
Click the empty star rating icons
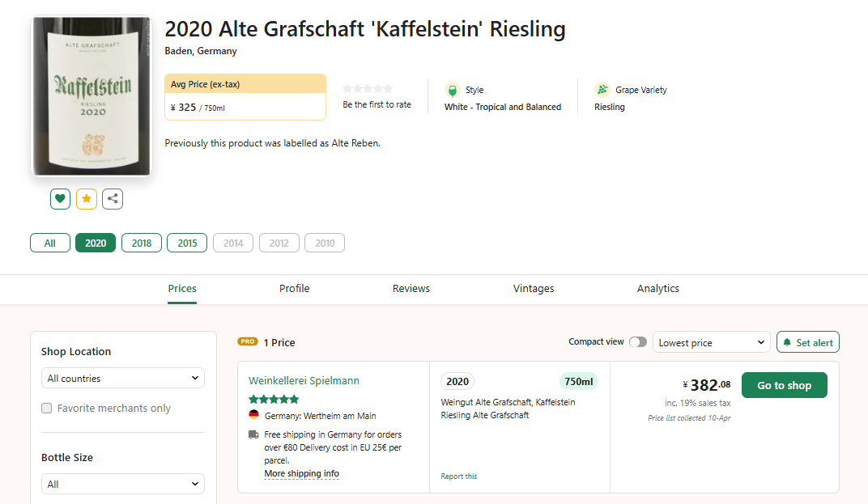pos(368,89)
